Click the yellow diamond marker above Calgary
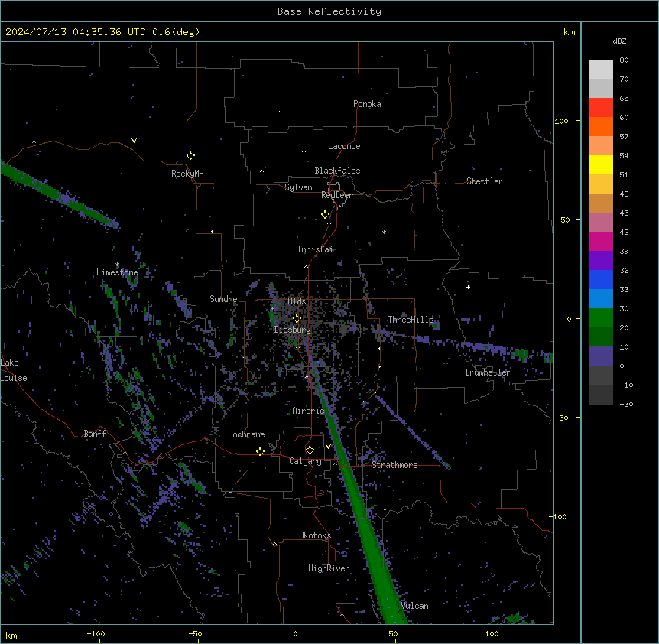Image resolution: width=659 pixels, height=644 pixels. click(310, 450)
